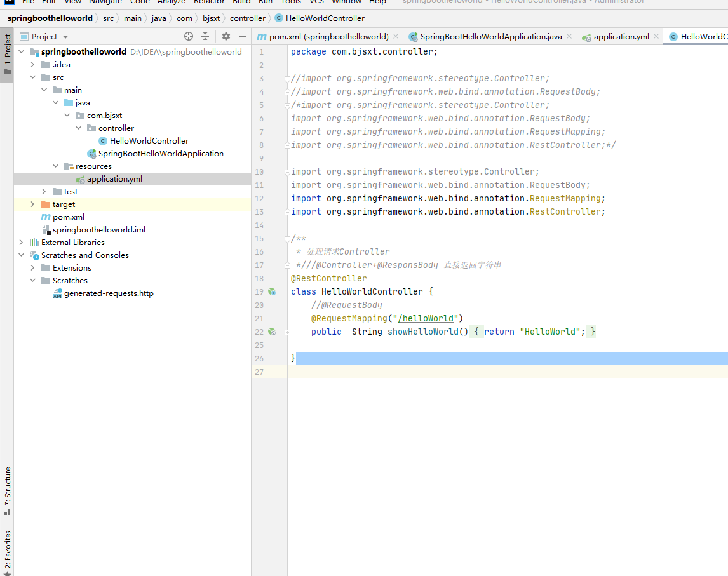The image size is (728, 576).
Task: Click src breadcrumb segment
Action: (108, 18)
